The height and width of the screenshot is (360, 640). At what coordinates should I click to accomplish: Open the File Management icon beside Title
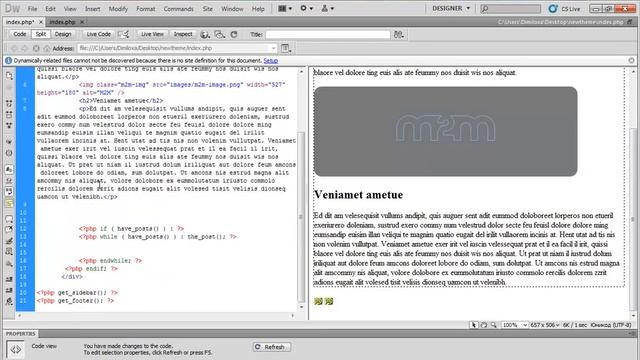(x=399, y=34)
